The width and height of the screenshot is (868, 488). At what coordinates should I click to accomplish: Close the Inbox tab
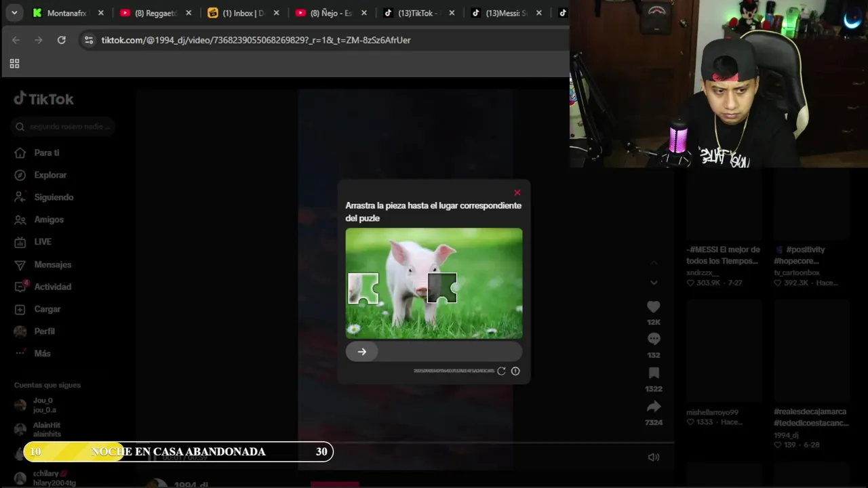point(276,13)
